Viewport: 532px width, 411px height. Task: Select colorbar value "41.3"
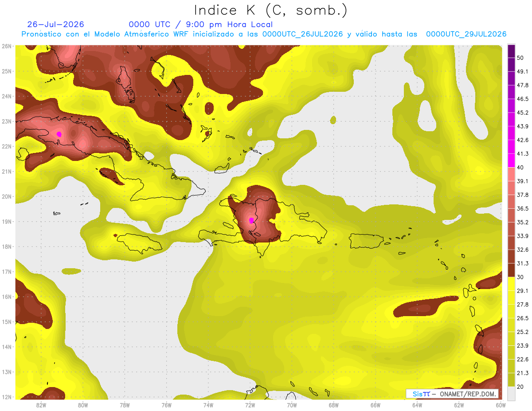tap(523, 154)
